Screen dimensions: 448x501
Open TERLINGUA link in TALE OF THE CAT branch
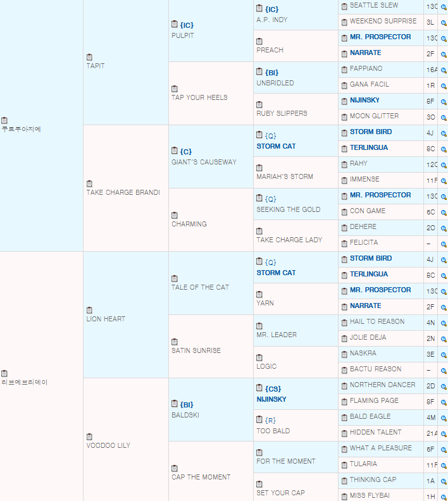(x=369, y=274)
